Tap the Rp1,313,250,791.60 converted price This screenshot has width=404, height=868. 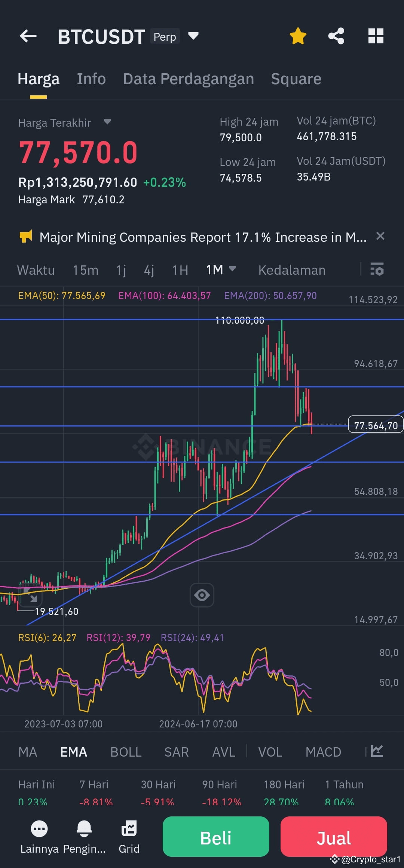[77, 182]
